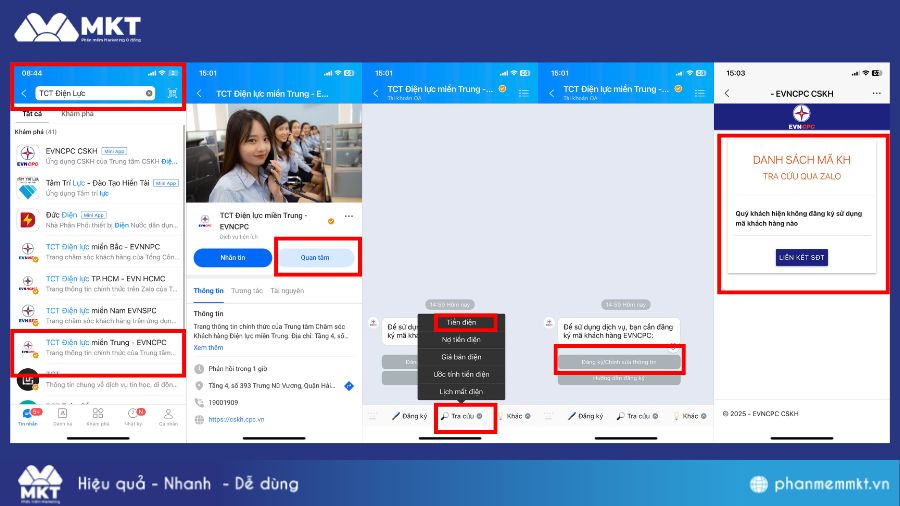Open the Khám phá icon in the bottom navigation
The width and height of the screenshot is (900, 506).
point(98,417)
